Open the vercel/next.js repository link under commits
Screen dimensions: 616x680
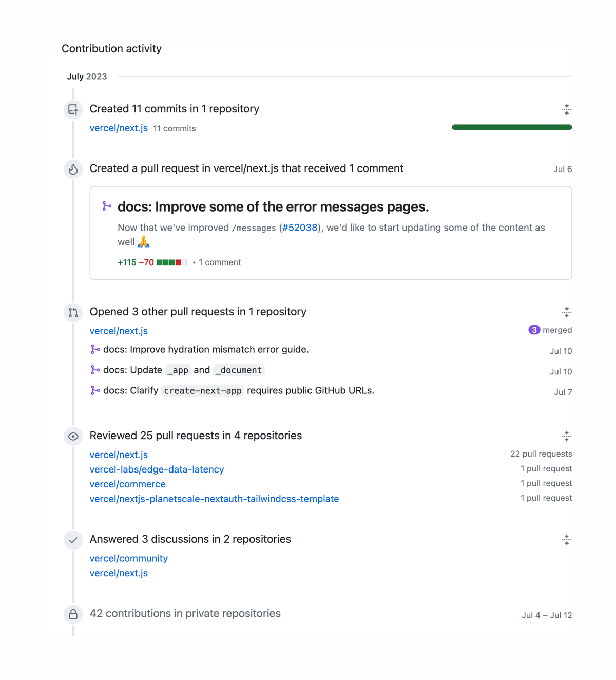(119, 128)
